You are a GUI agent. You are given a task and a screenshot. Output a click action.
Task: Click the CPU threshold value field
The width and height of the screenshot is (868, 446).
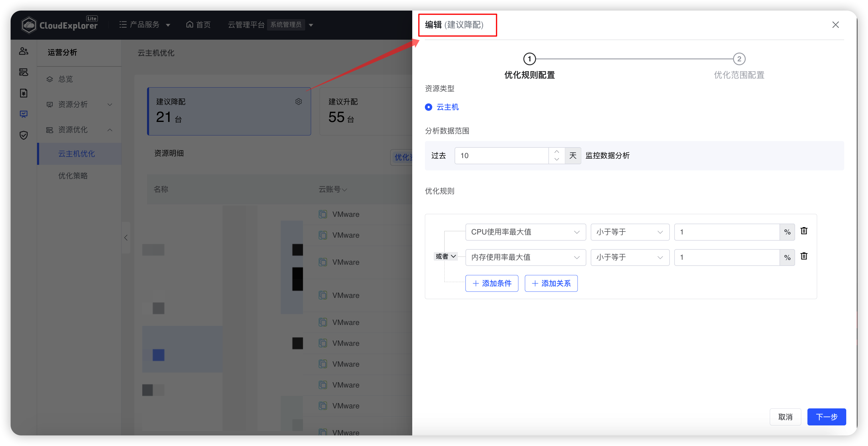pyautogui.click(x=727, y=232)
